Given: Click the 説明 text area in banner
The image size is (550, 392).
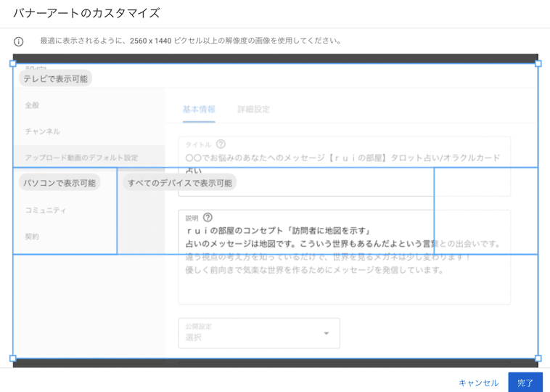Looking at the screenshot, I should point(344,257).
